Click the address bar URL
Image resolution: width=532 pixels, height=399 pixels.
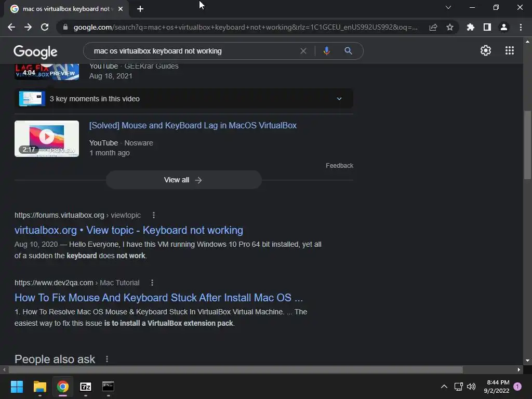click(245, 27)
